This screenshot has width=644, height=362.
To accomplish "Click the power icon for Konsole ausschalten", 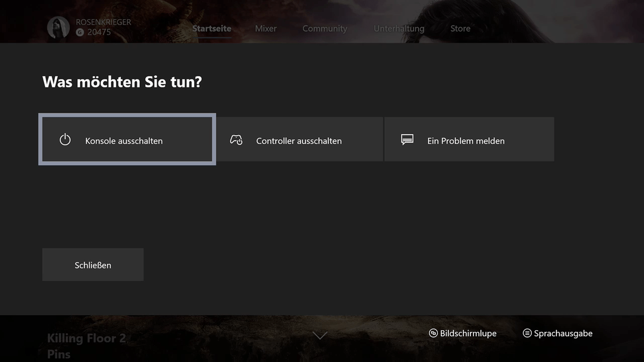I will coord(65,140).
